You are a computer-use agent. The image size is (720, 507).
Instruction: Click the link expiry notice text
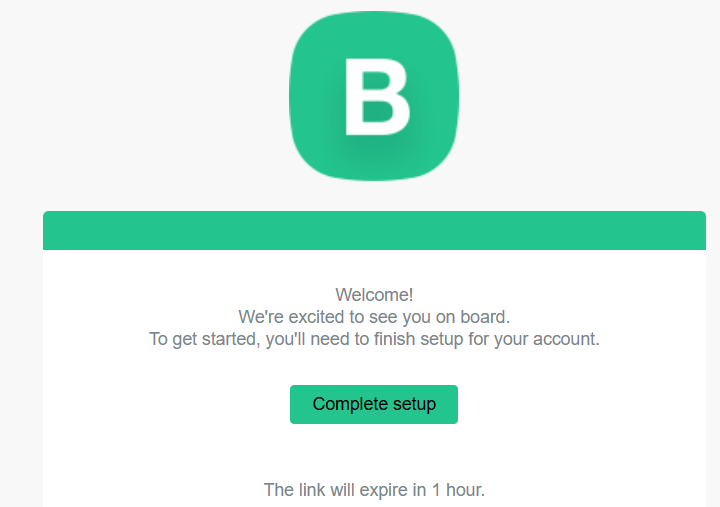pos(374,490)
